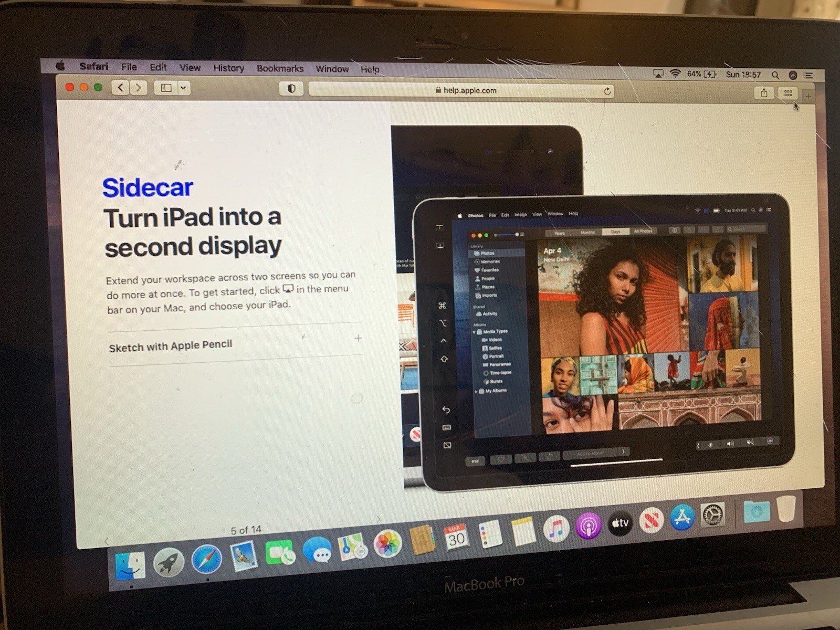Open the History menu

coord(228,68)
